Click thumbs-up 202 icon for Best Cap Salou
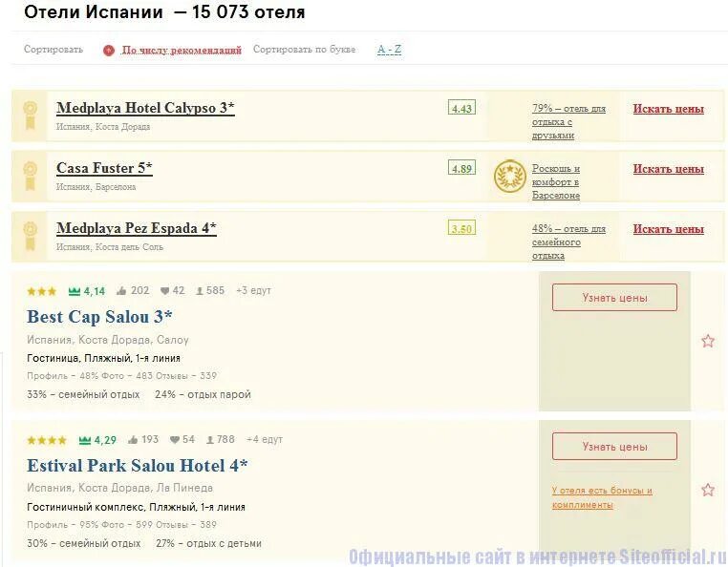The width and height of the screenshot is (728, 567). click(121, 291)
